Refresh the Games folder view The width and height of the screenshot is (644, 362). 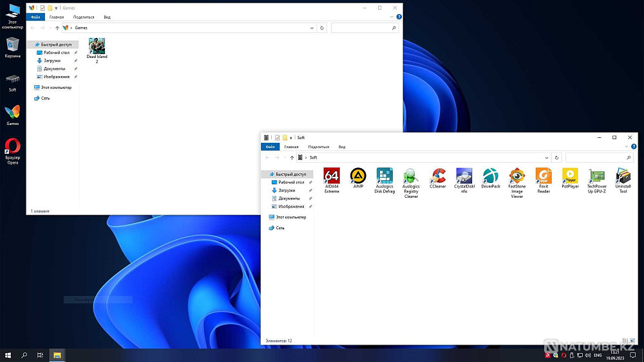pos(322,28)
